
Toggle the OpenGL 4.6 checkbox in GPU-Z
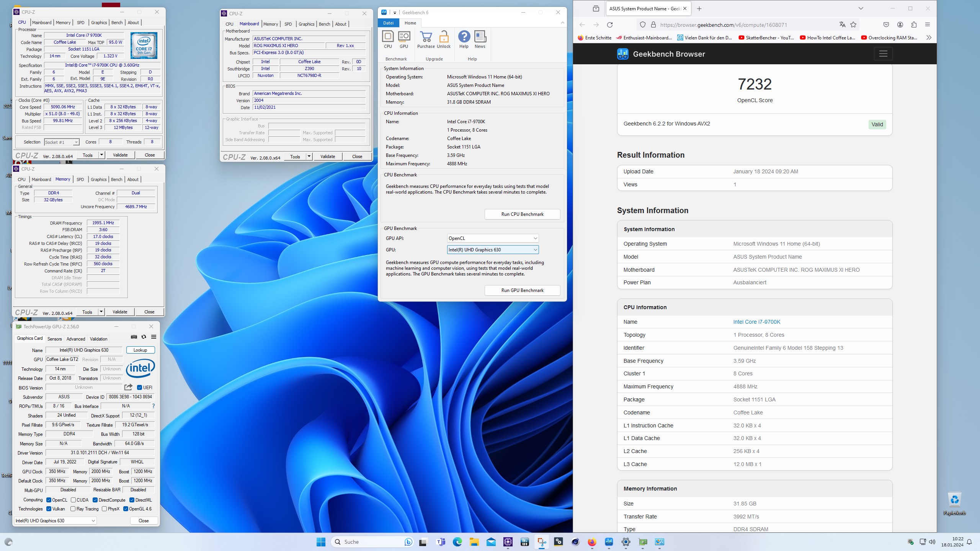tap(126, 509)
